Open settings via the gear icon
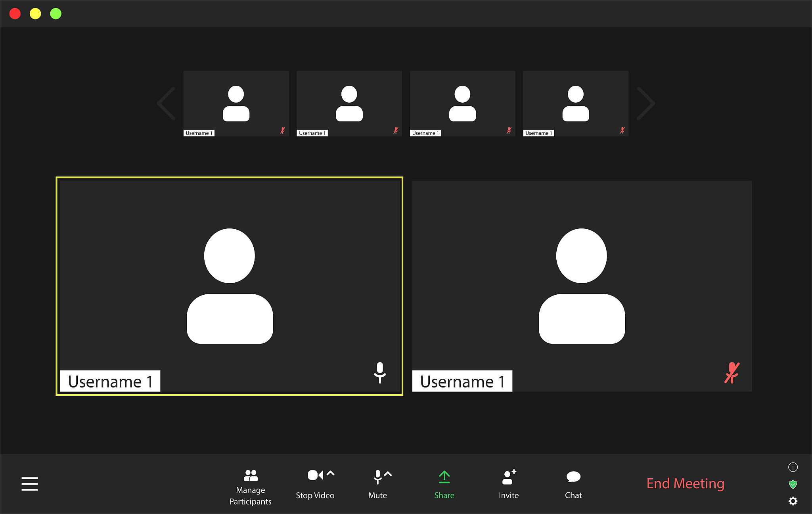Viewport: 812px width, 514px height. (x=793, y=501)
